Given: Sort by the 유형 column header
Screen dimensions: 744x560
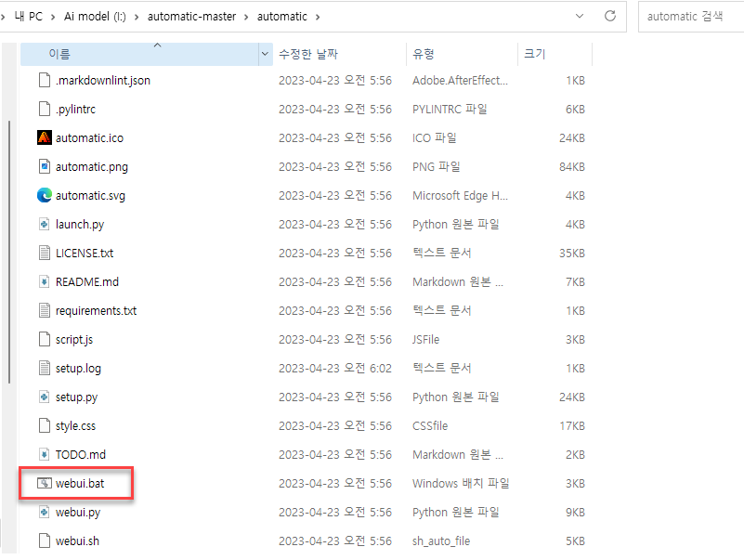Looking at the screenshot, I should tap(463, 54).
